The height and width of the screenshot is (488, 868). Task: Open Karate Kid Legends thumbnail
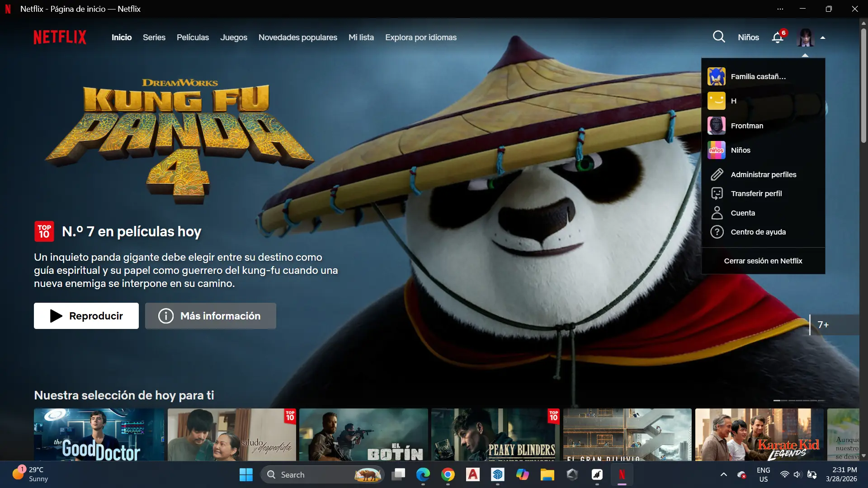click(x=759, y=435)
